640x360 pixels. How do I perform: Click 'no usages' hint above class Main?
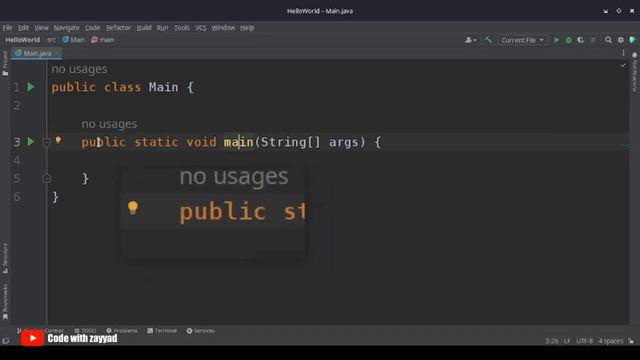coord(79,69)
